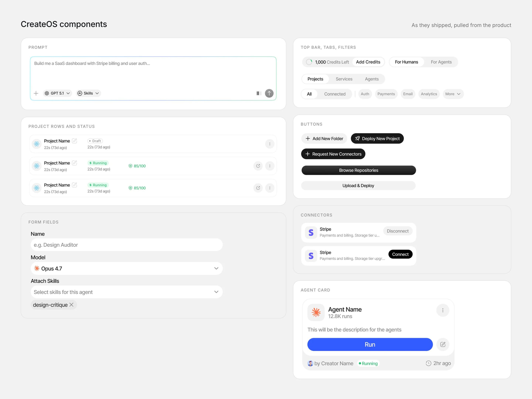Viewport: 532px width, 399px height.
Task: Switch to the For Humans toggle option
Action: tap(406, 62)
